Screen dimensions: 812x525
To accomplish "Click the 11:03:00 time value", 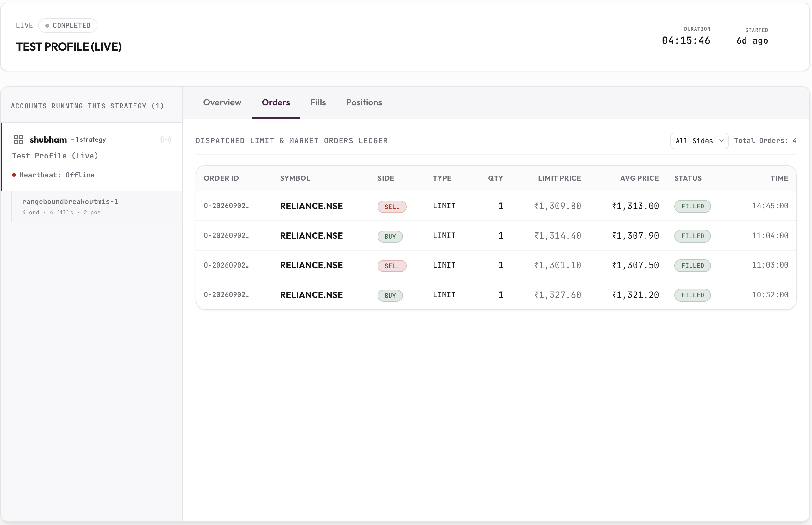I will [x=770, y=265].
